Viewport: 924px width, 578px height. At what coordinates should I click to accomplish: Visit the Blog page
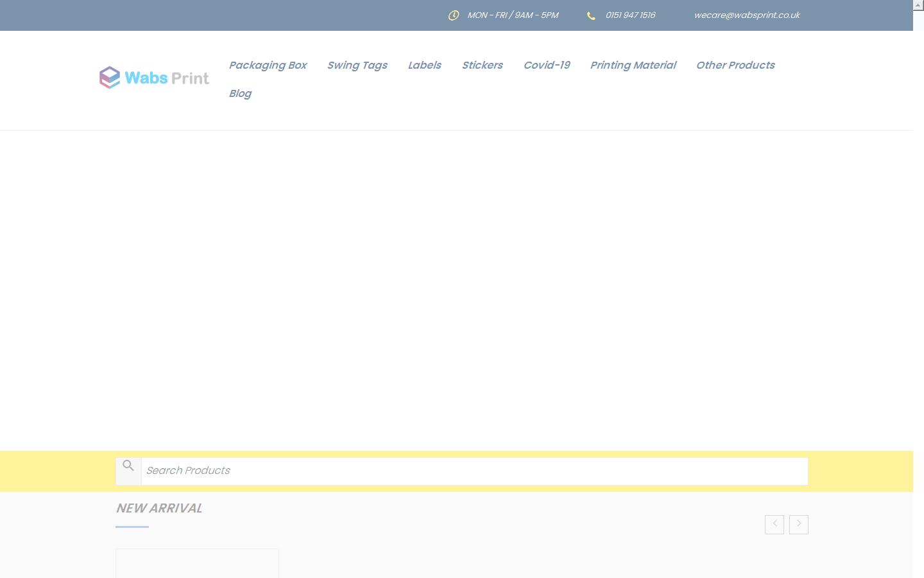[x=240, y=93]
